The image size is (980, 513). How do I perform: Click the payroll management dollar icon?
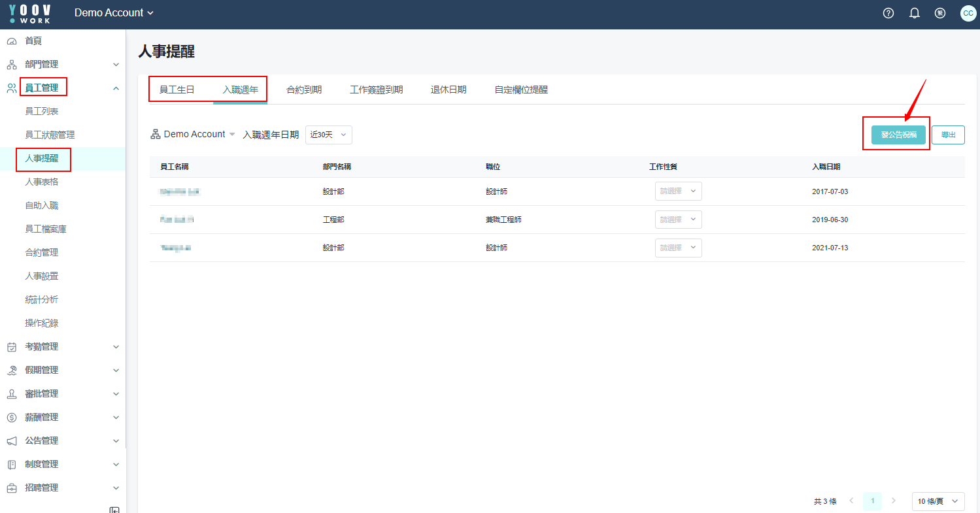(x=12, y=418)
